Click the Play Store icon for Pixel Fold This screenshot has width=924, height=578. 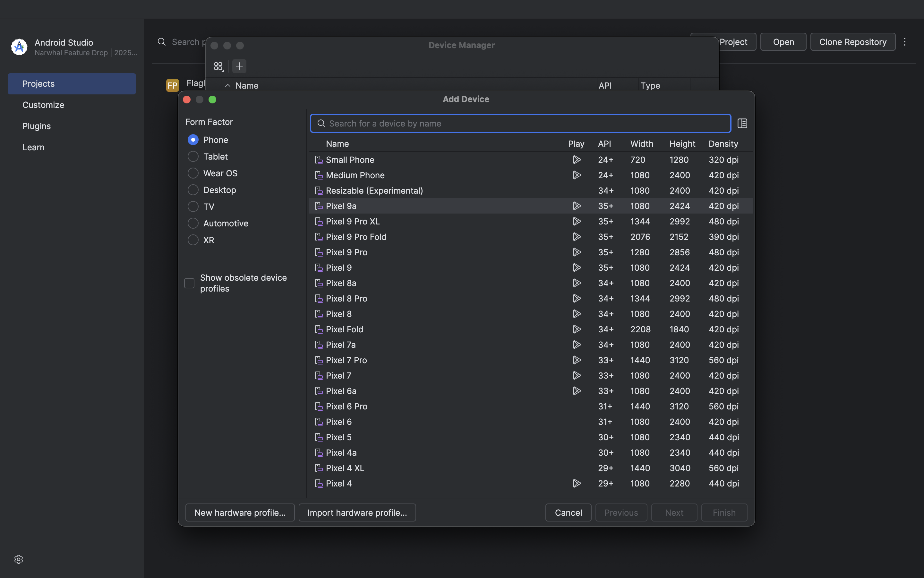[577, 329]
